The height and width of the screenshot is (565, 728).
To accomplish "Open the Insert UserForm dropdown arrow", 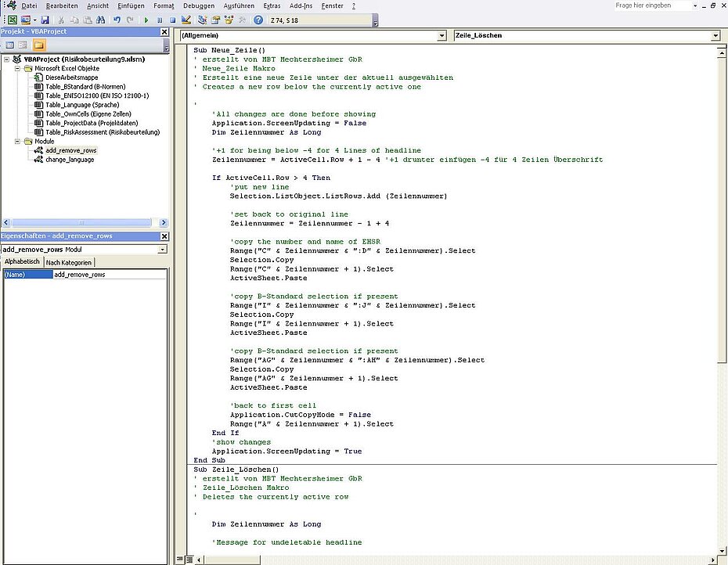I will (x=34, y=20).
